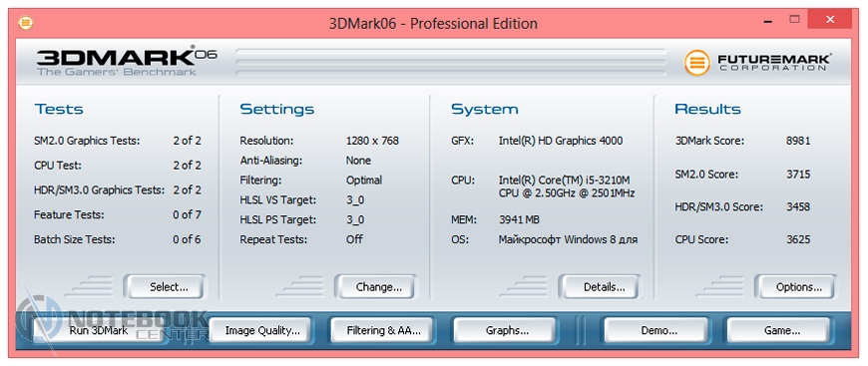The height and width of the screenshot is (366, 868).
Task: Click the Anti-Aliasing value None
Action: coord(358,161)
